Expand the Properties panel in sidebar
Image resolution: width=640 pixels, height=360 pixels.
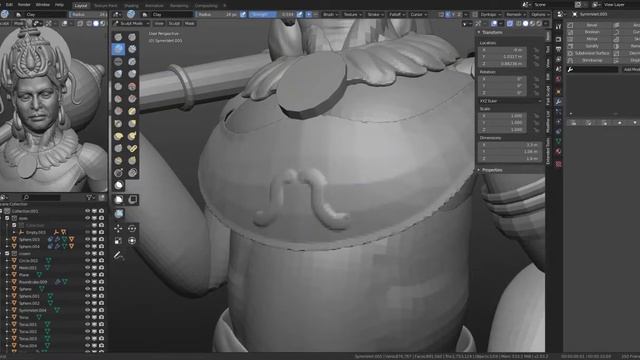(x=491, y=170)
